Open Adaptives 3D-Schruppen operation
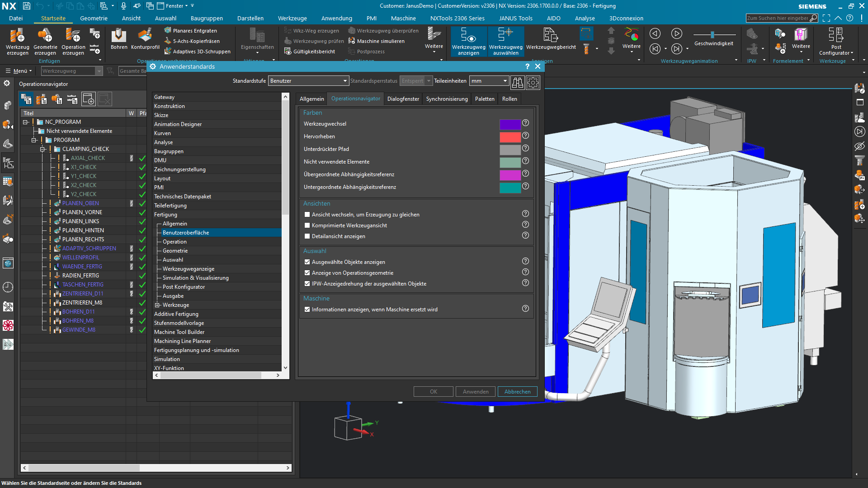Viewport: 868px width, 488px height. tap(197, 52)
